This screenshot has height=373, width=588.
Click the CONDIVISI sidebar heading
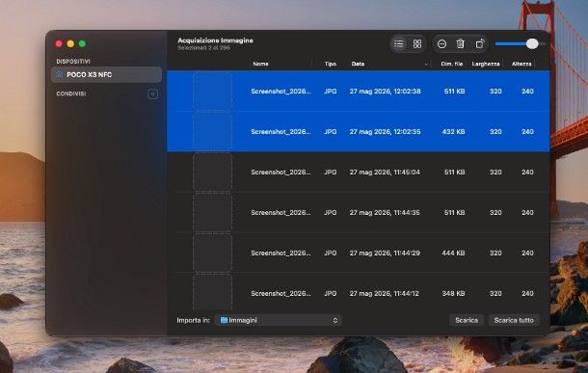[71, 93]
